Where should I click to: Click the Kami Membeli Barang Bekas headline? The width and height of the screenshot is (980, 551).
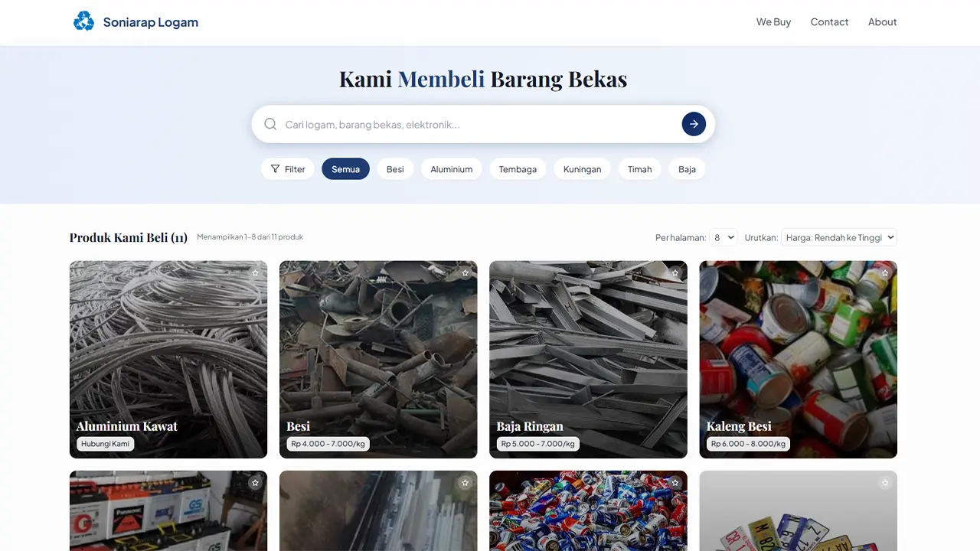[483, 79]
